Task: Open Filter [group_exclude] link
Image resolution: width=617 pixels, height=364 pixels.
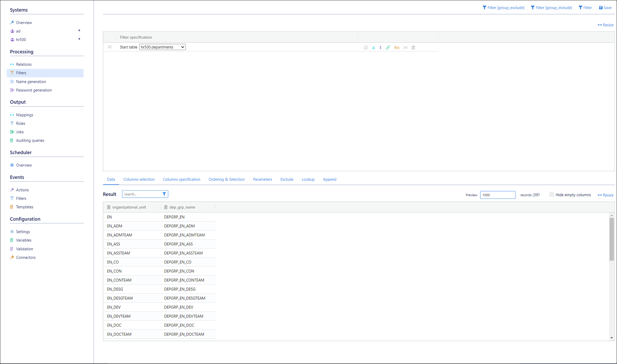Action: [503, 8]
